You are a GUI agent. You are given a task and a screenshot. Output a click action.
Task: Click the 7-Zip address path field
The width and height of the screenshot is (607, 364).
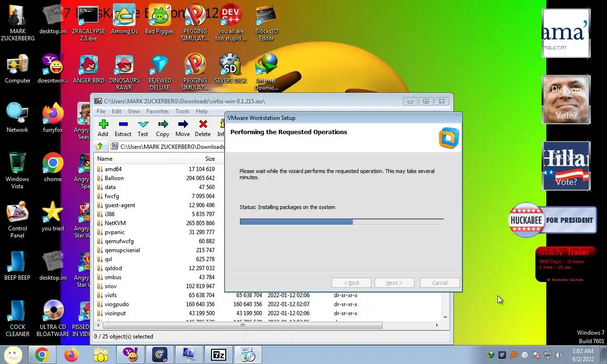tap(167, 146)
